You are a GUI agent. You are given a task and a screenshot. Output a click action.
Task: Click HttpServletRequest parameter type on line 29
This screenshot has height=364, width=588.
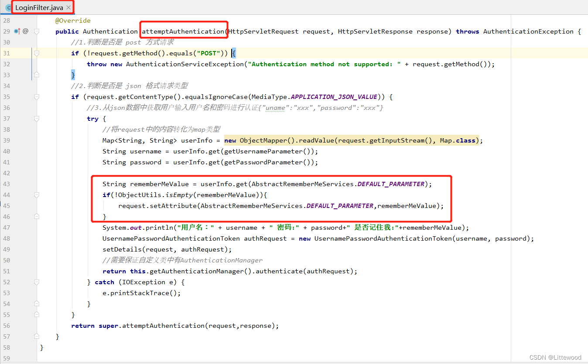coord(263,31)
